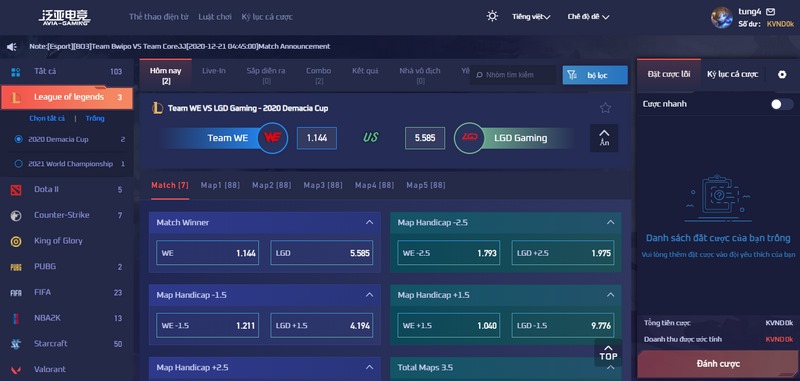The height and width of the screenshot is (381, 800).
Task: Click header odds 1.144 beside Team WE
Action: pos(317,138)
